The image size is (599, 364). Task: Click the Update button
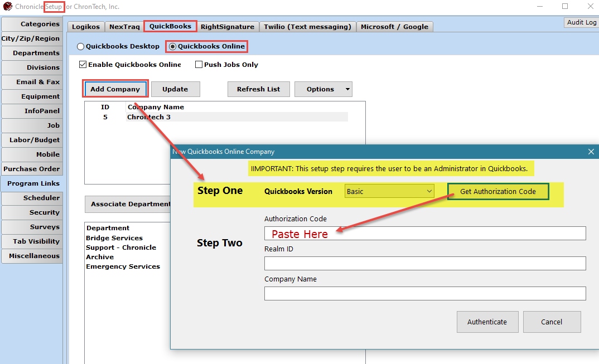coord(175,89)
